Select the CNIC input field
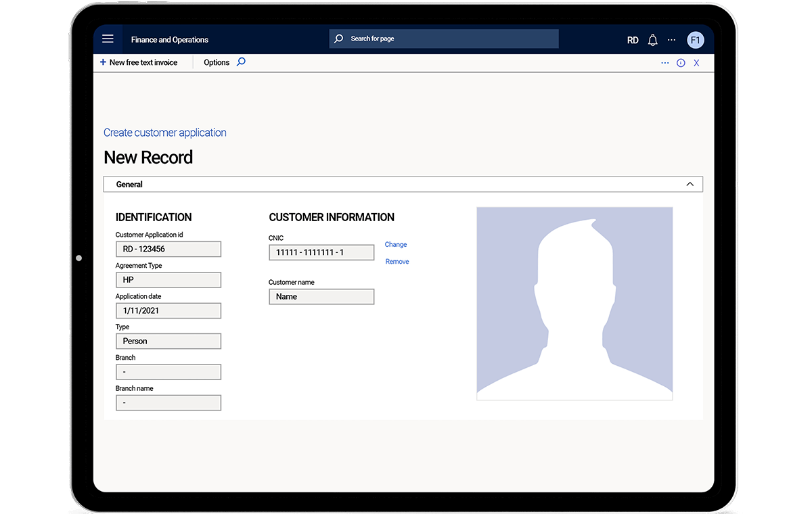 [x=321, y=252]
